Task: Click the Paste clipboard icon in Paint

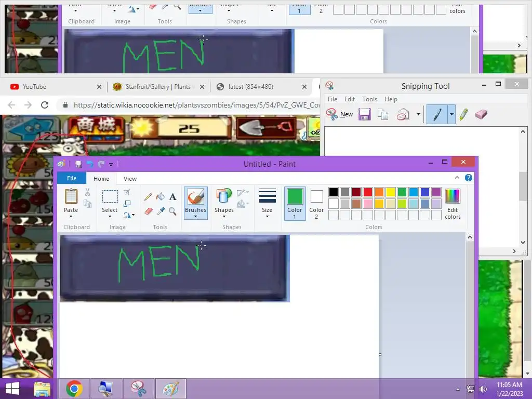Action: point(71,196)
